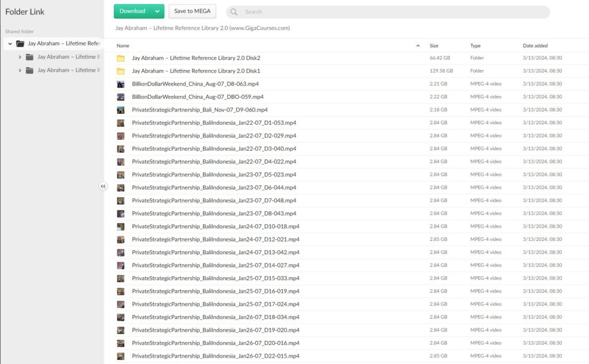
Task: Collapse the left sidebar with the double-arrow control
Action: (x=104, y=186)
